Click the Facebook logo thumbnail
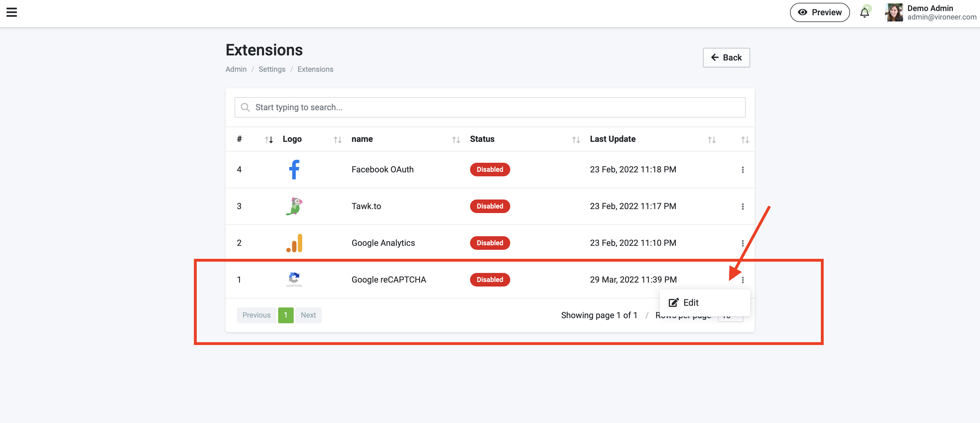The width and height of the screenshot is (980, 423). [294, 170]
